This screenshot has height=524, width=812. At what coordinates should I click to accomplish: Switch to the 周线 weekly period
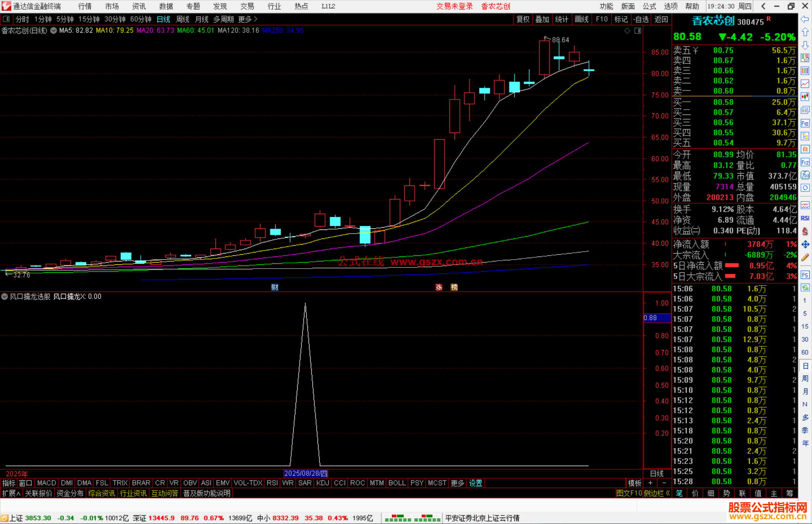click(183, 19)
